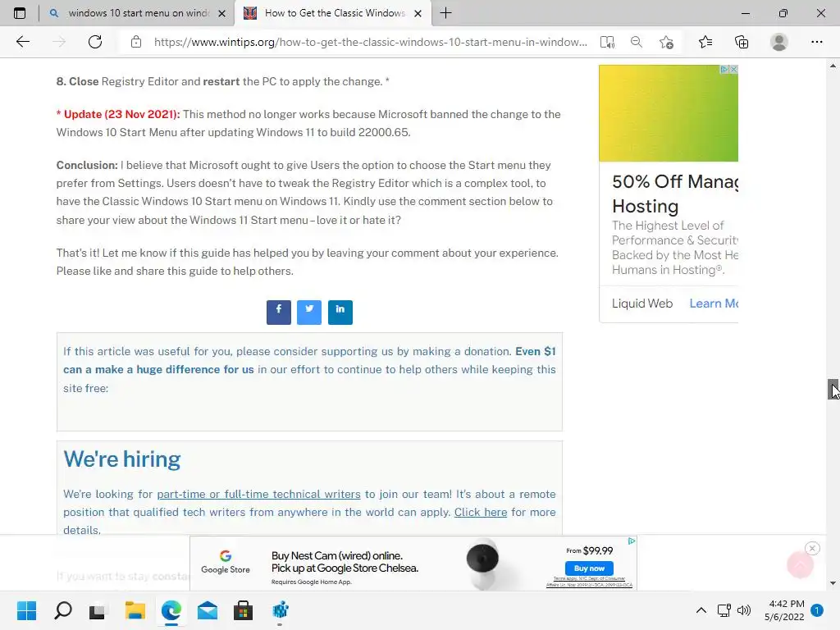840x630 pixels.
Task: Open the browser profile menu
Action: [779, 42]
